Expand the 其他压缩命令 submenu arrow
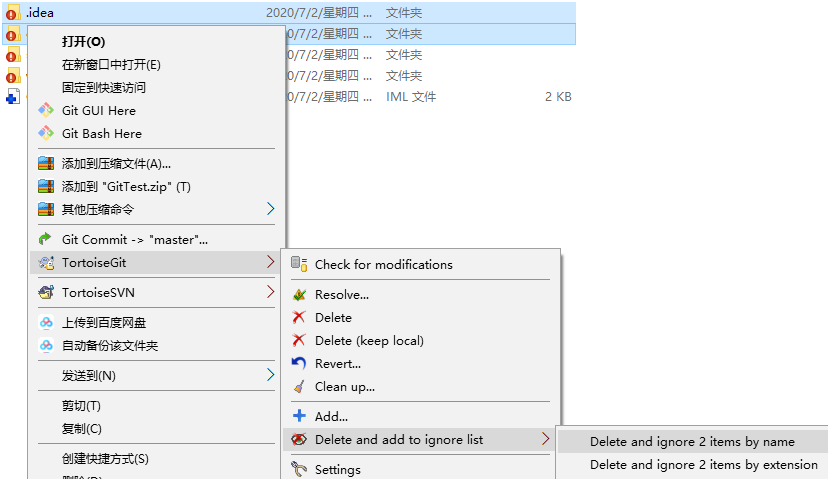 [x=270, y=209]
